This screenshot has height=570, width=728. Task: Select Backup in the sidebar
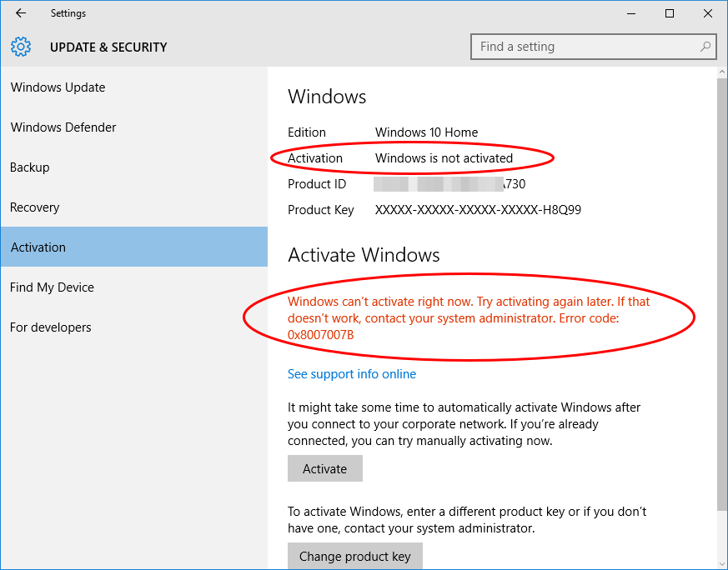click(133, 167)
